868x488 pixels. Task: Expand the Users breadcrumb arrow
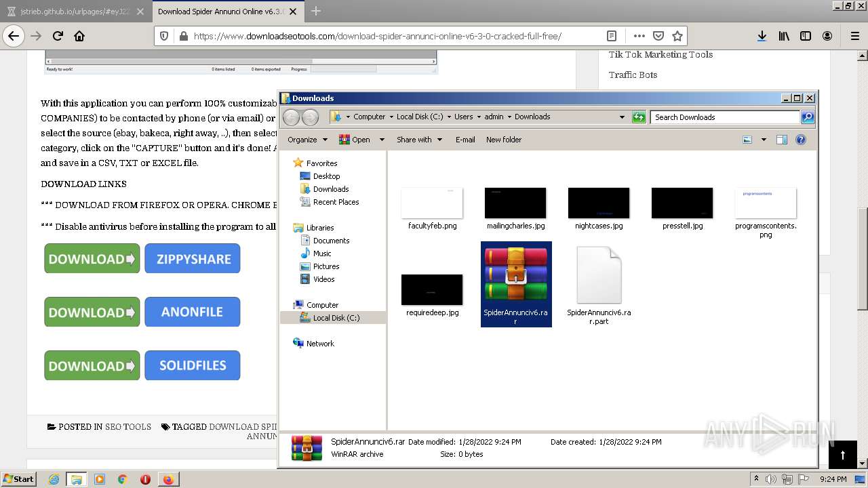pyautogui.click(x=477, y=117)
